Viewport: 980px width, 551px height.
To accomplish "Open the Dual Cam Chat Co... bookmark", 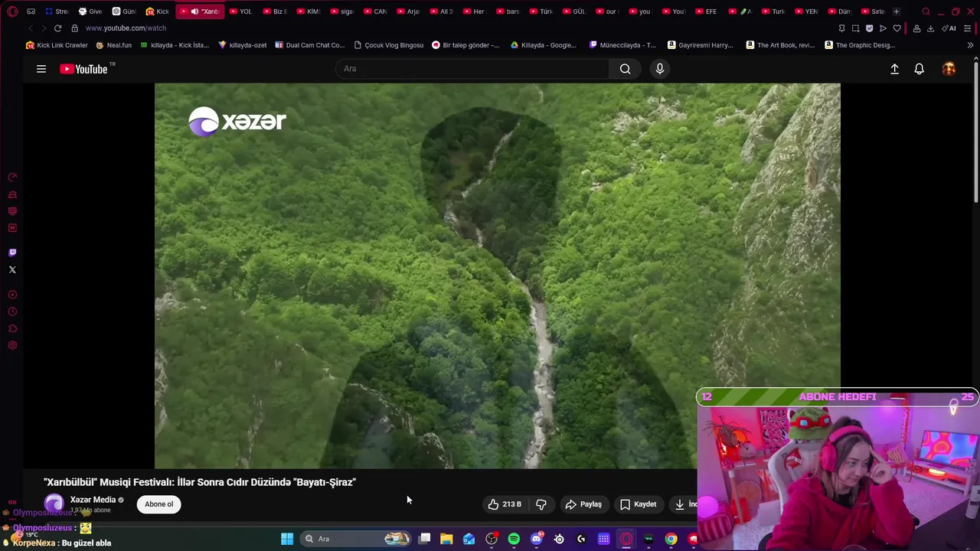I will point(310,45).
